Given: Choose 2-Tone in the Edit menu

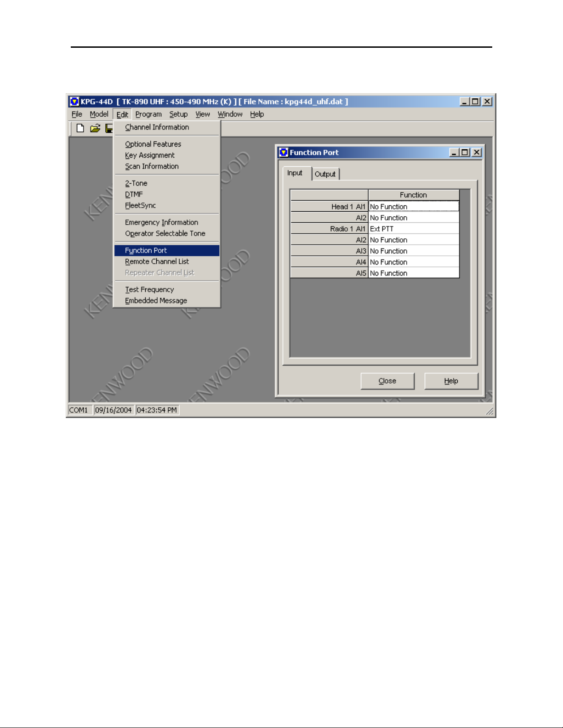Looking at the screenshot, I should point(167,183).
